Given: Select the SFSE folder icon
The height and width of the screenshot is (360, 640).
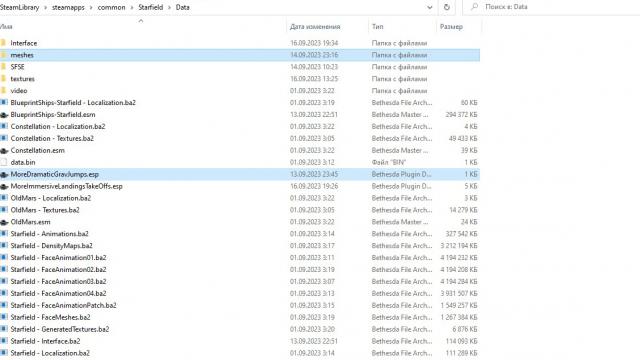Looking at the screenshot, I should [3, 67].
